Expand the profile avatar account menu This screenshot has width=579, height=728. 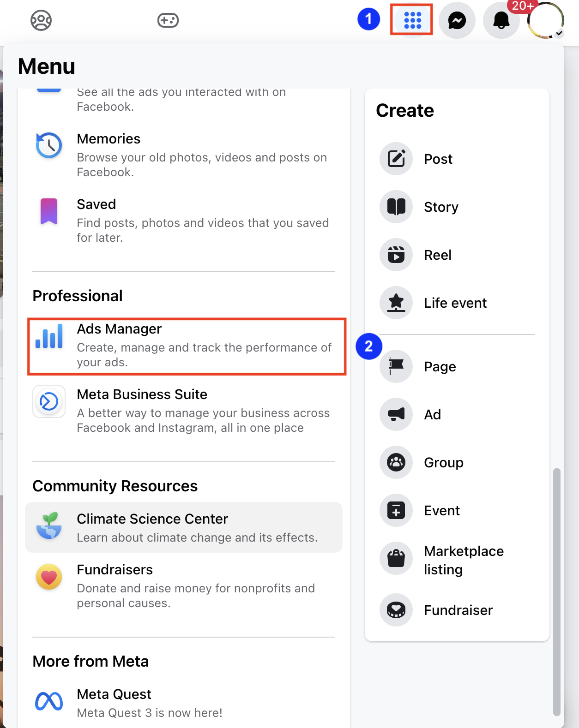click(x=546, y=20)
